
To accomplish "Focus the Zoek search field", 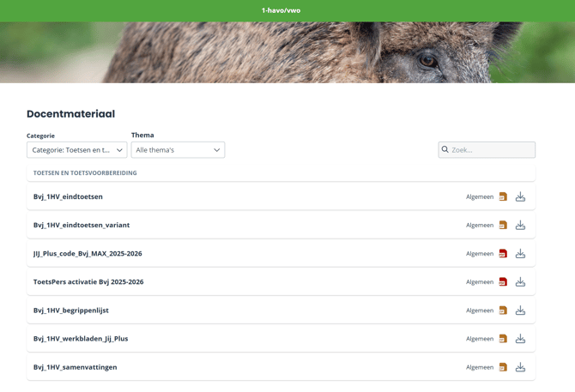I will [491, 149].
